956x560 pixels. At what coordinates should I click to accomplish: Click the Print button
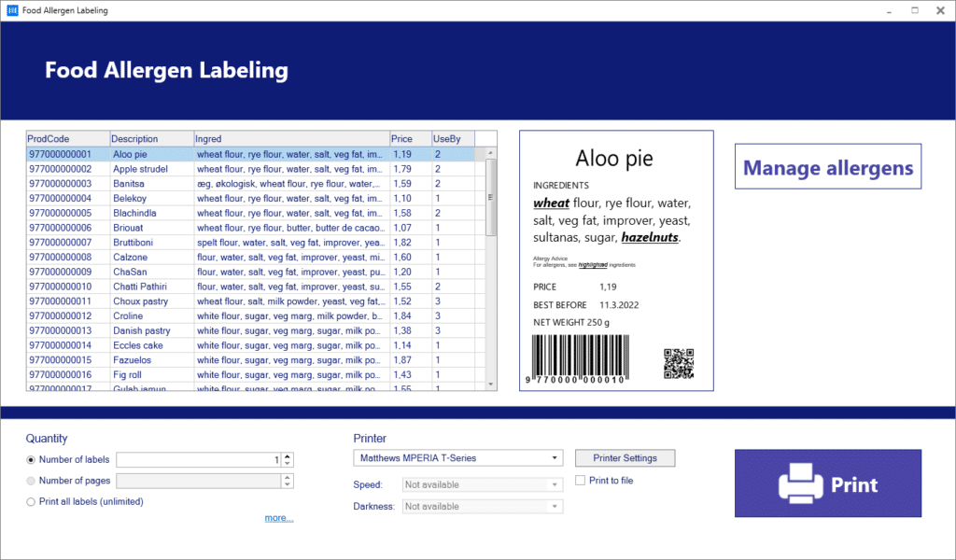click(828, 483)
